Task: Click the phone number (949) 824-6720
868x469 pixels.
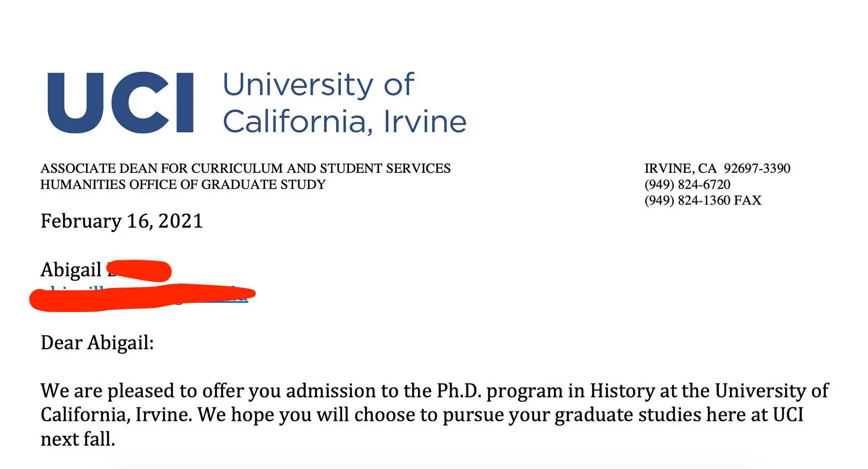Action: [687, 185]
